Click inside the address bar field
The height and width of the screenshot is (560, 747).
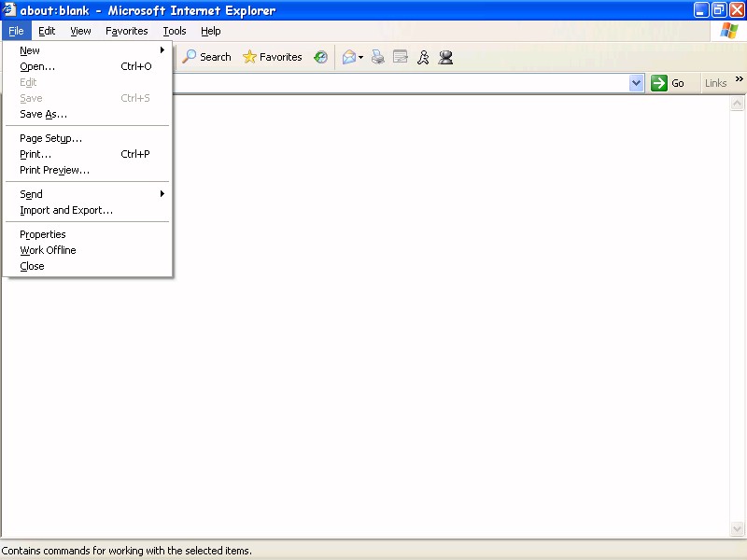[x=401, y=83]
